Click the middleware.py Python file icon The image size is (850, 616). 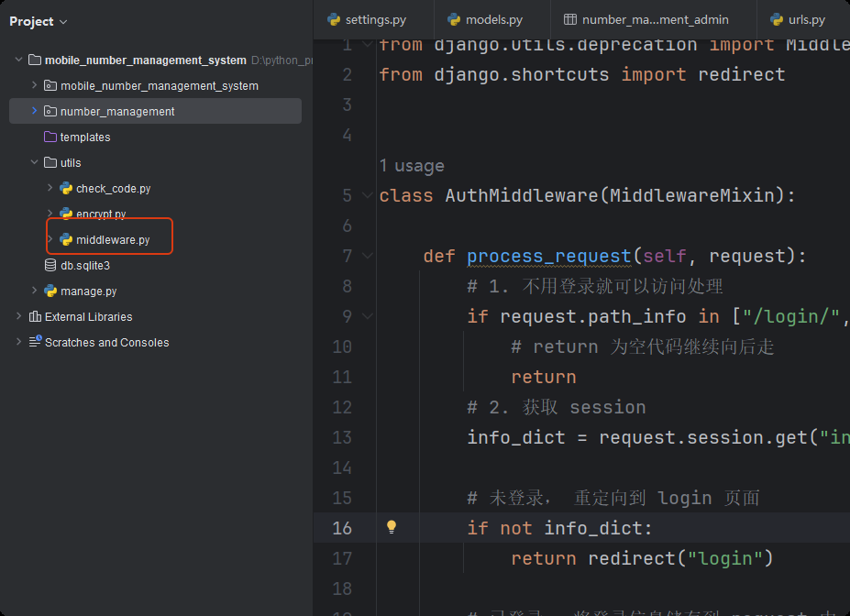tap(66, 239)
